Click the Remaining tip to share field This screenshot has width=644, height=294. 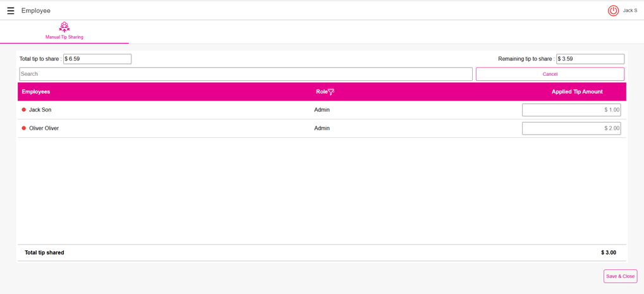click(x=590, y=59)
